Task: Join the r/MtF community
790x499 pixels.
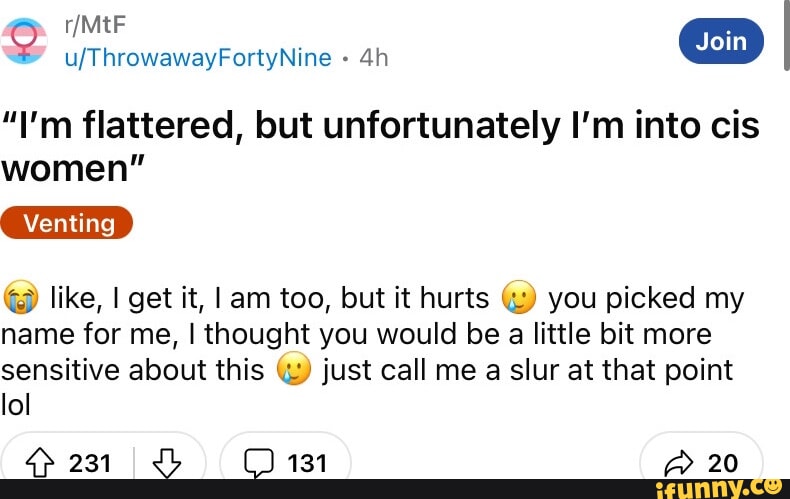Action: [x=721, y=41]
